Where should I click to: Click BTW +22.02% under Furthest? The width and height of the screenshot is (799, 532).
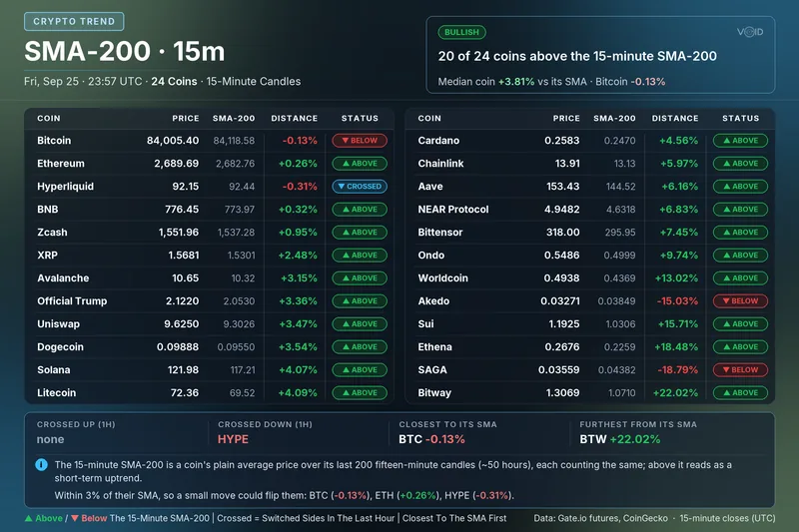619,439
